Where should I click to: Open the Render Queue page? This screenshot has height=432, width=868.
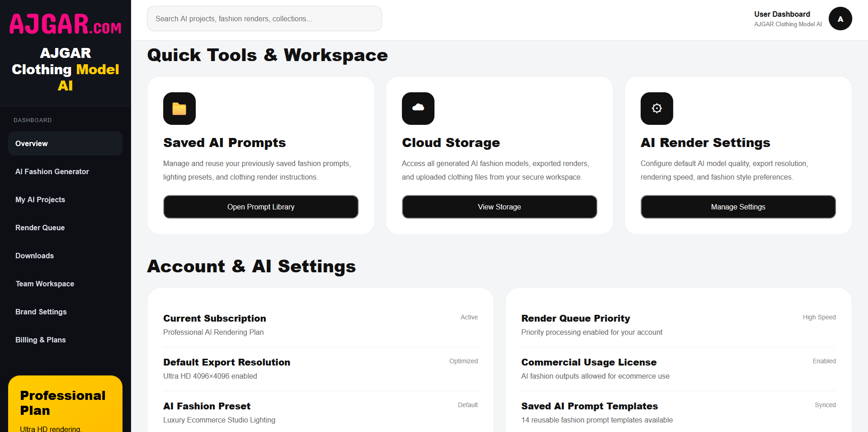click(x=65, y=228)
